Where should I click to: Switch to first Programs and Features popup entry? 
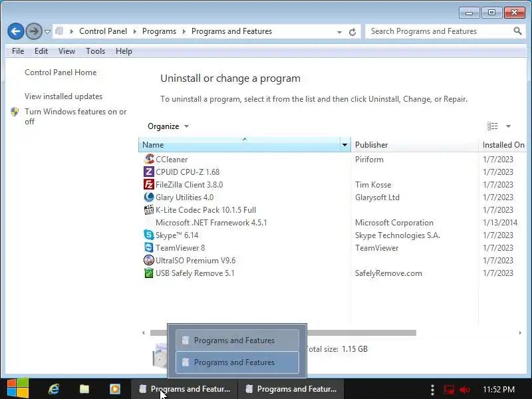[x=237, y=340]
